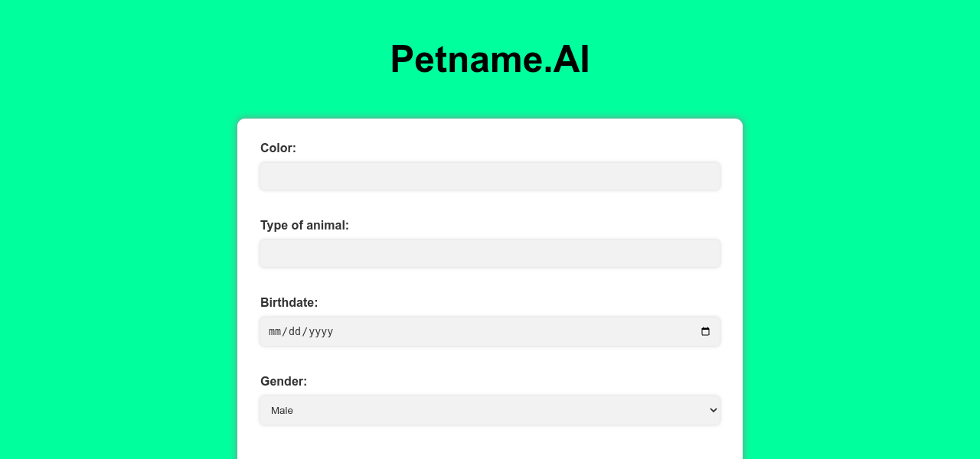
Task: Click the 'Gender:' field label
Action: coord(283,381)
